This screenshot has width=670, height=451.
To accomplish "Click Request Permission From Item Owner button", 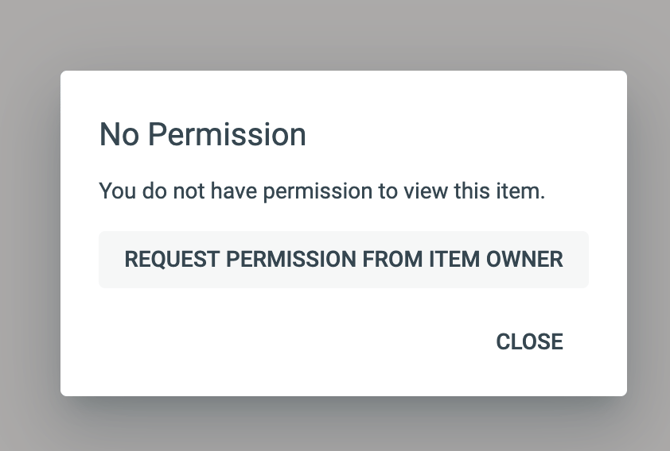I will pyautogui.click(x=344, y=259).
